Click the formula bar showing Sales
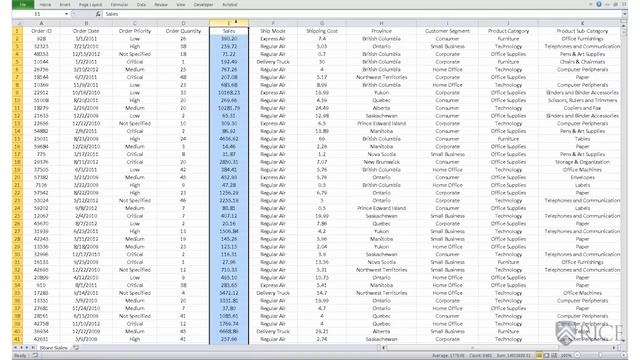This screenshot has width=640, height=360. click(x=362, y=14)
